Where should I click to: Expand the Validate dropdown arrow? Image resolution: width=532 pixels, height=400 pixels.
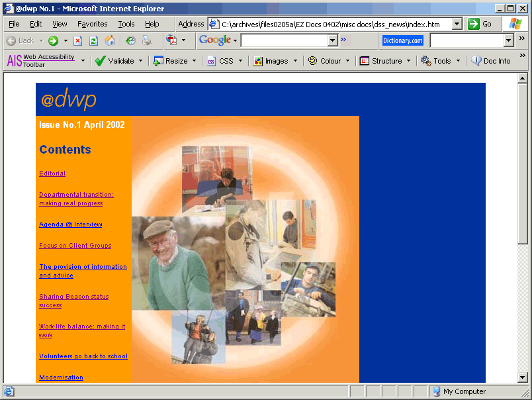140,61
